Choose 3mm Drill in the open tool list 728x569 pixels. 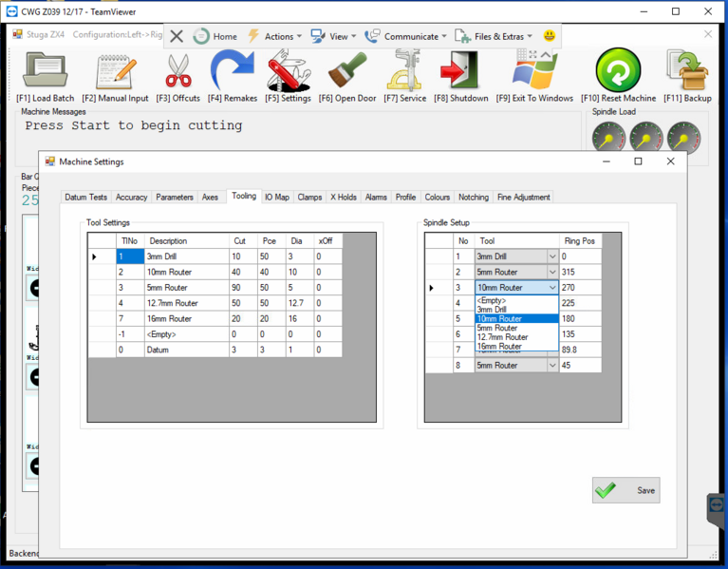point(516,310)
